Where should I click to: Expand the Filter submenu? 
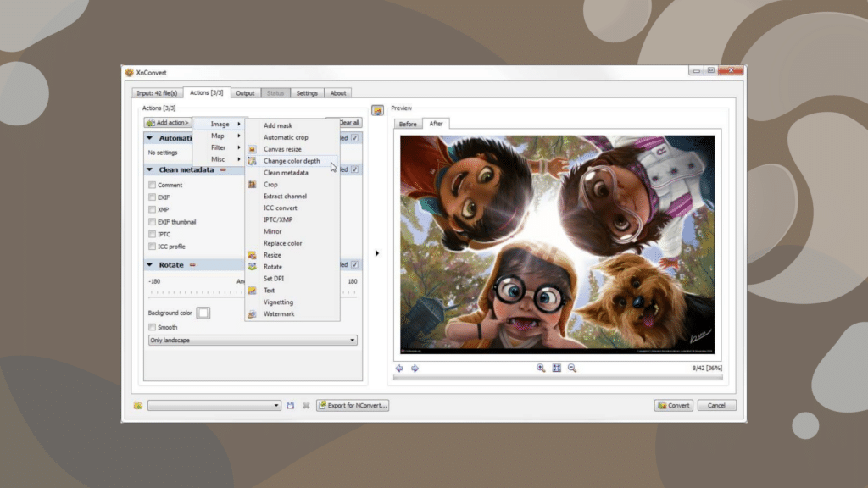pyautogui.click(x=220, y=147)
